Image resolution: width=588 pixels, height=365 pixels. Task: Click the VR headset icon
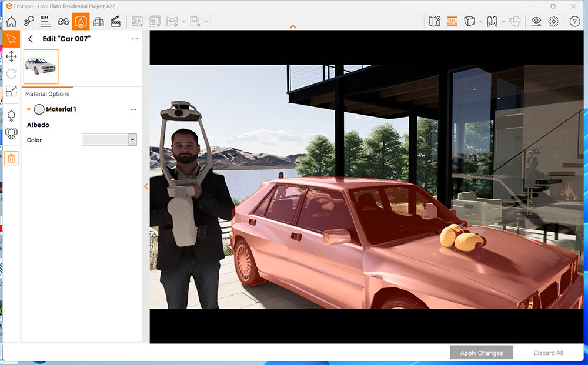(516, 22)
